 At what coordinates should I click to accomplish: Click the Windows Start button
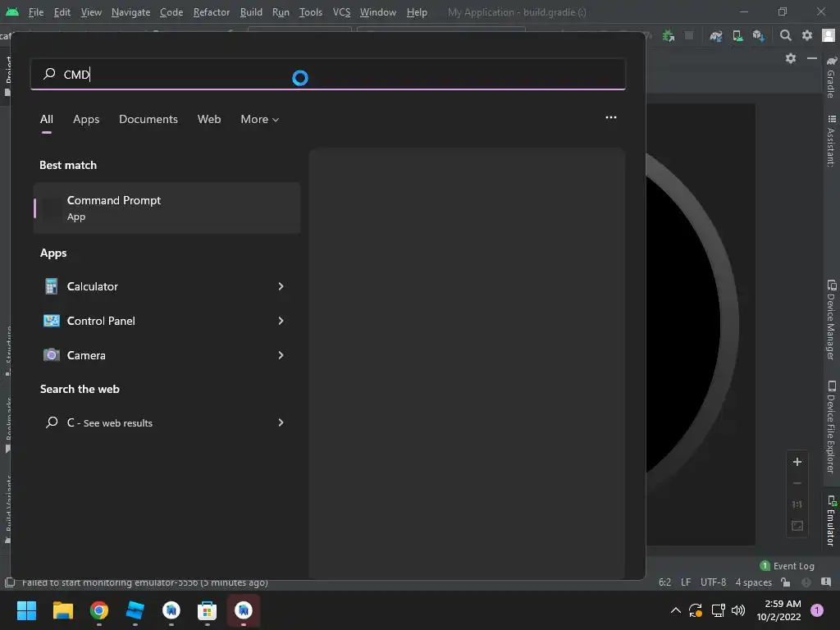click(x=26, y=610)
